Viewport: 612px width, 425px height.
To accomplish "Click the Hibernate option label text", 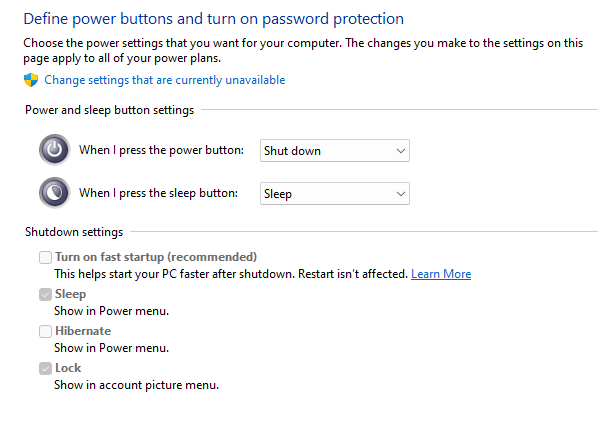I will click(82, 331).
